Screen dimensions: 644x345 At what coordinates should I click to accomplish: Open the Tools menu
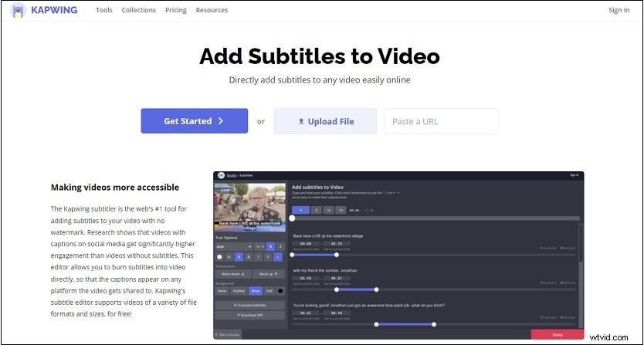[x=104, y=10]
